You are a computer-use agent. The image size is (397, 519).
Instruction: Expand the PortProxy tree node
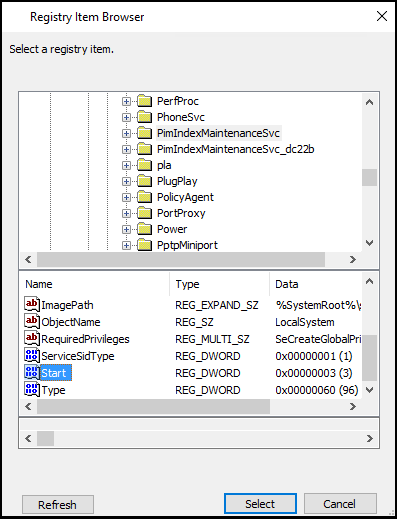(x=126, y=213)
